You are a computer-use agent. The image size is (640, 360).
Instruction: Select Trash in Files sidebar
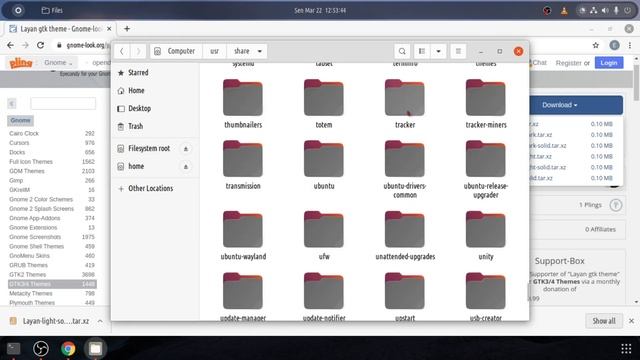(x=155, y=127)
